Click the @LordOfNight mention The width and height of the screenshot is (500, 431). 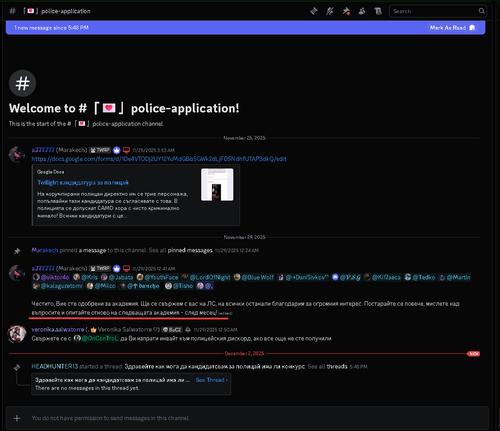pyautogui.click(x=206, y=277)
